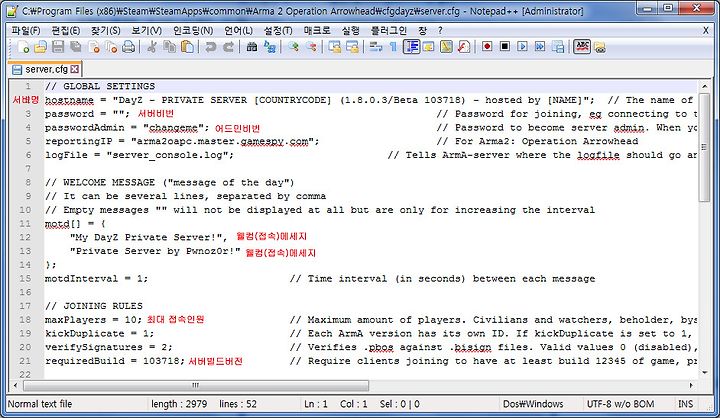Close the server.cfg tab with its red X
The width and height of the screenshot is (720, 418).
[x=75, y=69]
